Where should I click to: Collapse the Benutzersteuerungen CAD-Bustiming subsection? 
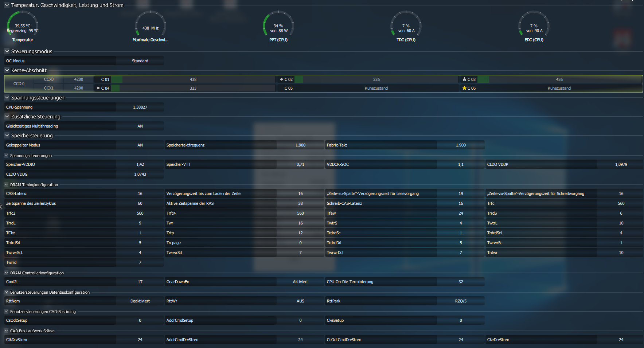point(7,312)
